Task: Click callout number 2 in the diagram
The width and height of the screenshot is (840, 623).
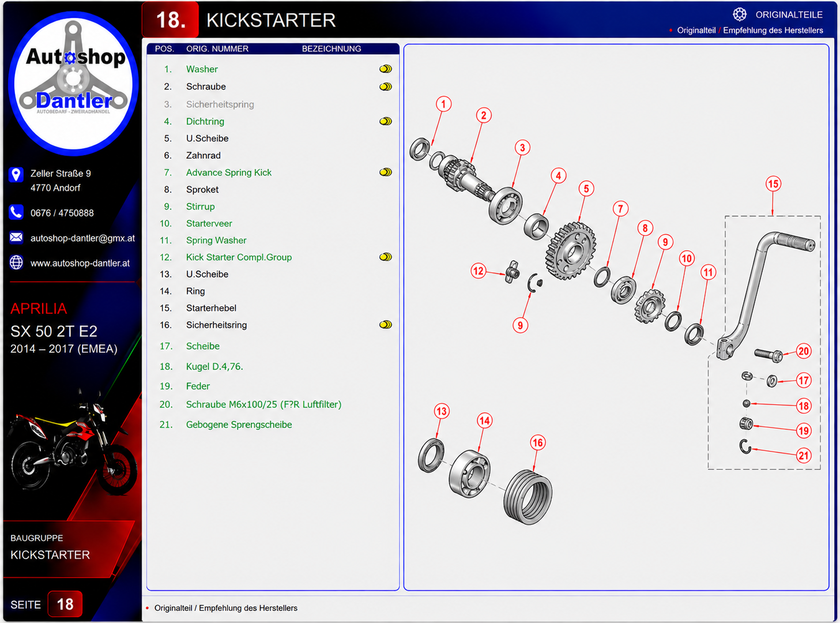Action: [484, 115]
